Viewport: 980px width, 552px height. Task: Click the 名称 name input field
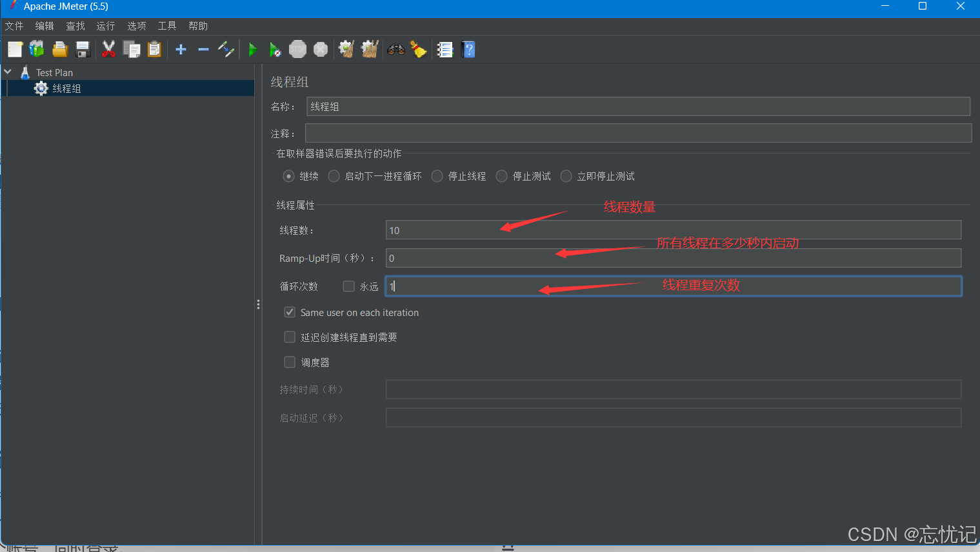pyautogui.click(x=638, y=106)
